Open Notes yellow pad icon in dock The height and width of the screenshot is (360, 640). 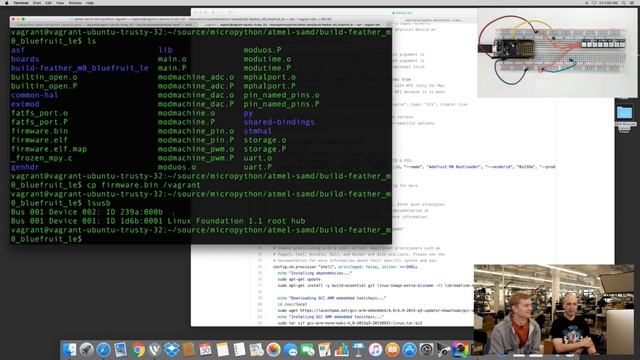click(x=223, y=350)
